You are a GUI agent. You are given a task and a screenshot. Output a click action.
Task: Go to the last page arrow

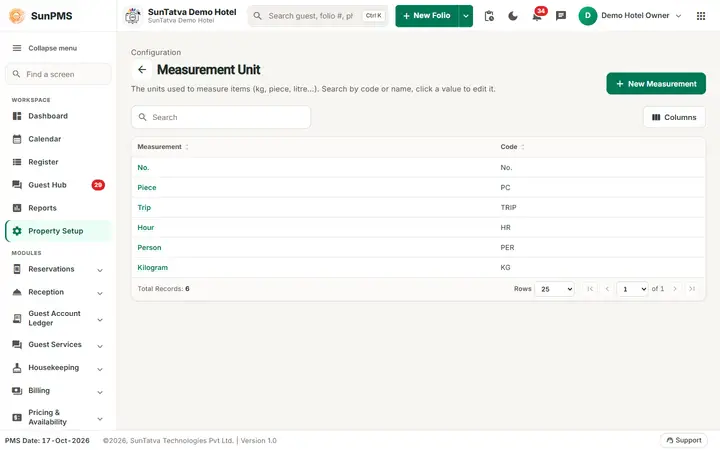[692, 289]
